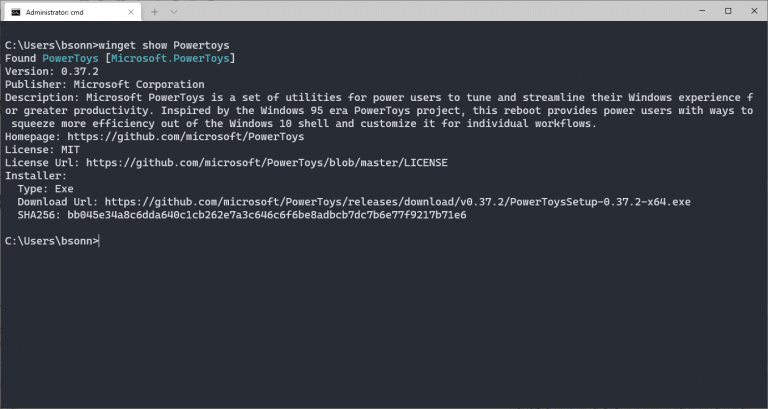Screen dimensions: 768x409
Task: Minimize the terminal window
Action: click(x=702, y=11)
